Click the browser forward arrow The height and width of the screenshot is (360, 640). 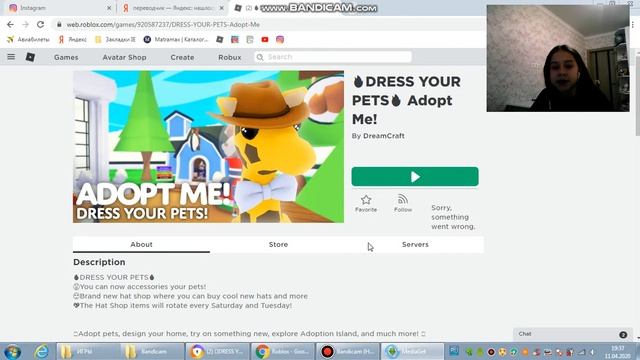tap(25, 24)
